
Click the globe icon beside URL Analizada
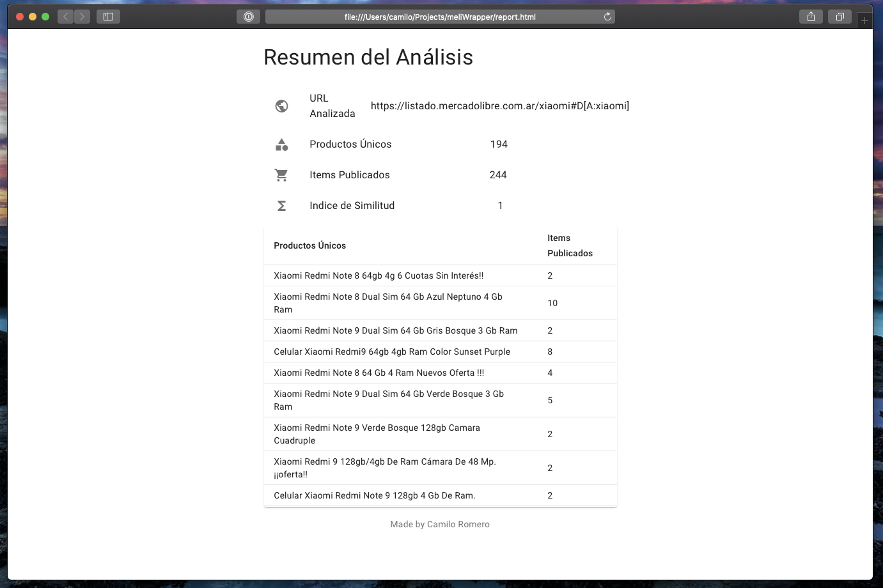[x=281, y=106]
